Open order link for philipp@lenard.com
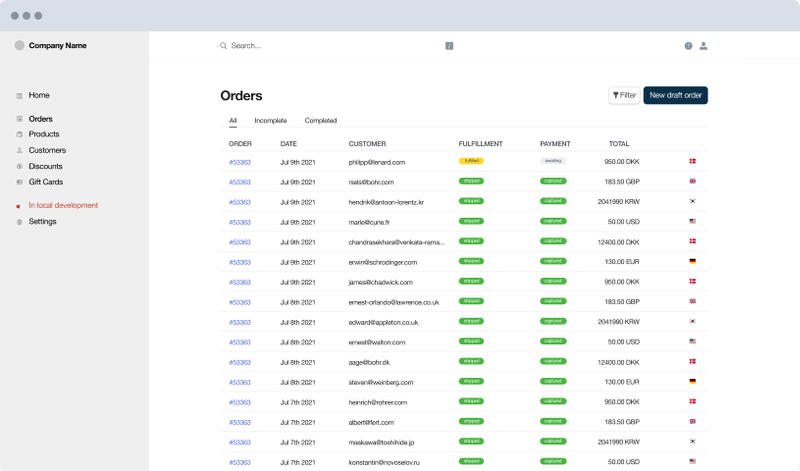800x471 pixels. pyautogui.click(x=240, y=162)
